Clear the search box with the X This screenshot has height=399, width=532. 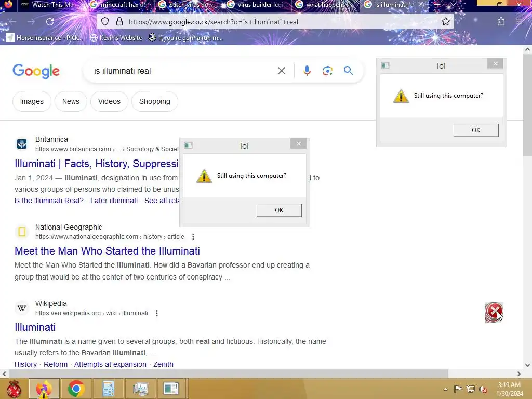pyautogui.click(x=281, y=71)
